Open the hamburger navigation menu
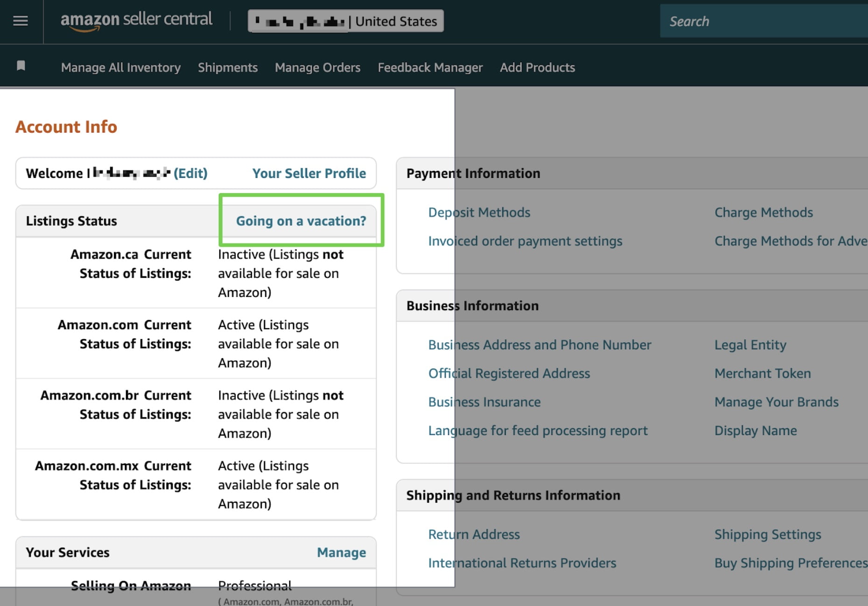868x606 pixels. 21,21
